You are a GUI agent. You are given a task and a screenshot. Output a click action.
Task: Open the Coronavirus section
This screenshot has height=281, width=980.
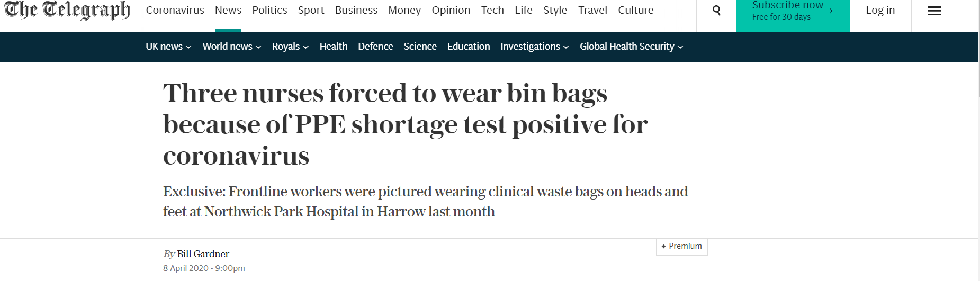tap(175, 10)
